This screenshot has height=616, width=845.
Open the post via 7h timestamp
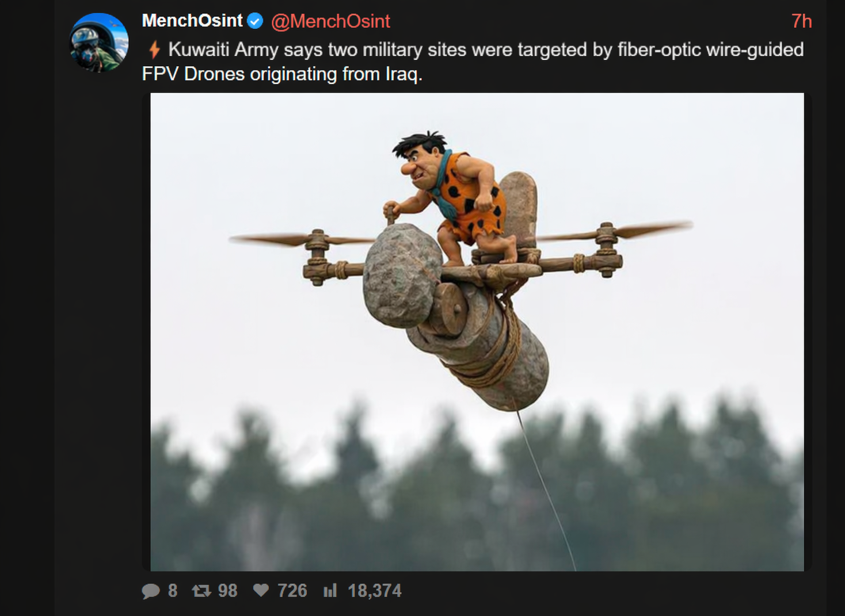(801, 21)
